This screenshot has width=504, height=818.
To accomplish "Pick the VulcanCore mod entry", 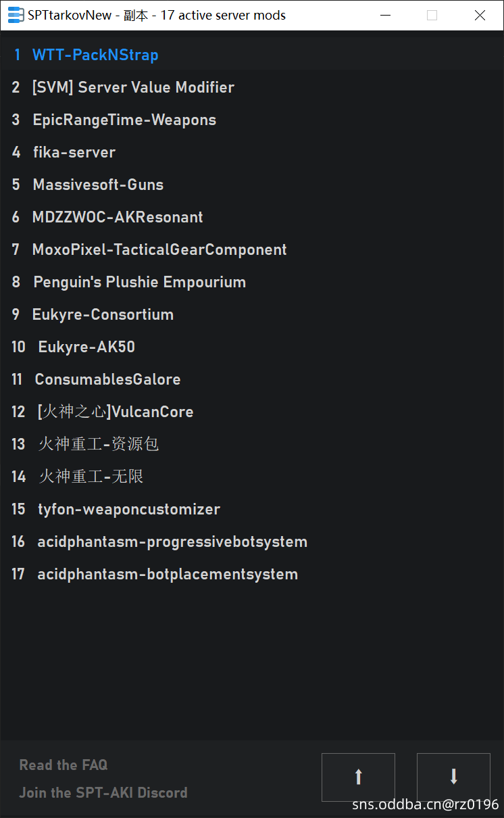I will [x=252, y=412].
